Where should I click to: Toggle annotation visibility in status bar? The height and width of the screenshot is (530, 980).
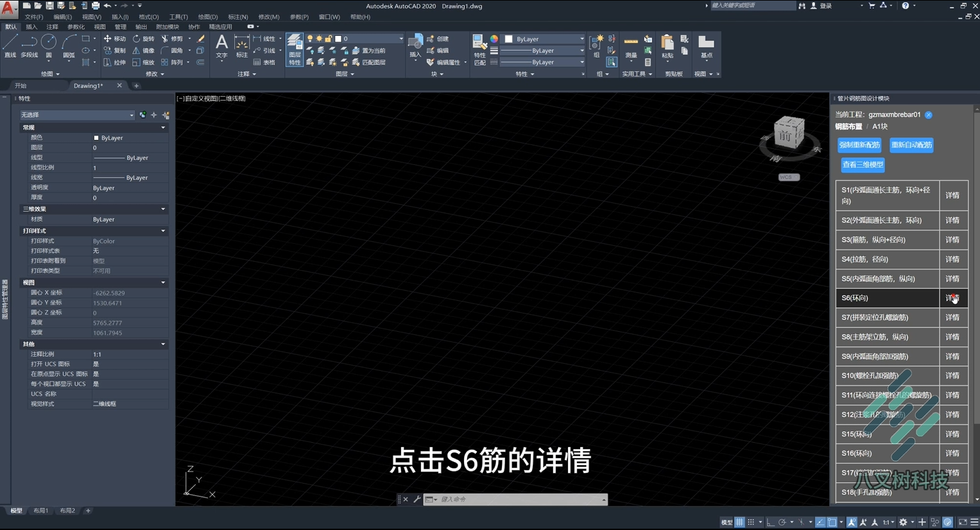coord(852,522)
